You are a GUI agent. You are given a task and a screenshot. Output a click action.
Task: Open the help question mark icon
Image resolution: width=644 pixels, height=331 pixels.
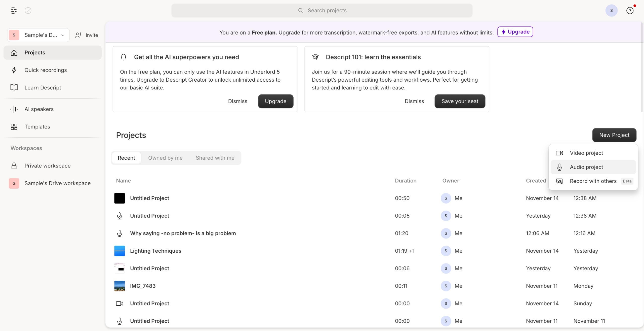[x=630, y=10]
